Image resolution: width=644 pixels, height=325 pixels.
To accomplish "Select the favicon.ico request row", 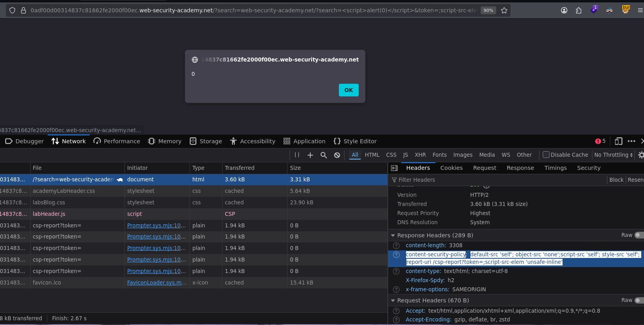I will click(x=193, y=283).
